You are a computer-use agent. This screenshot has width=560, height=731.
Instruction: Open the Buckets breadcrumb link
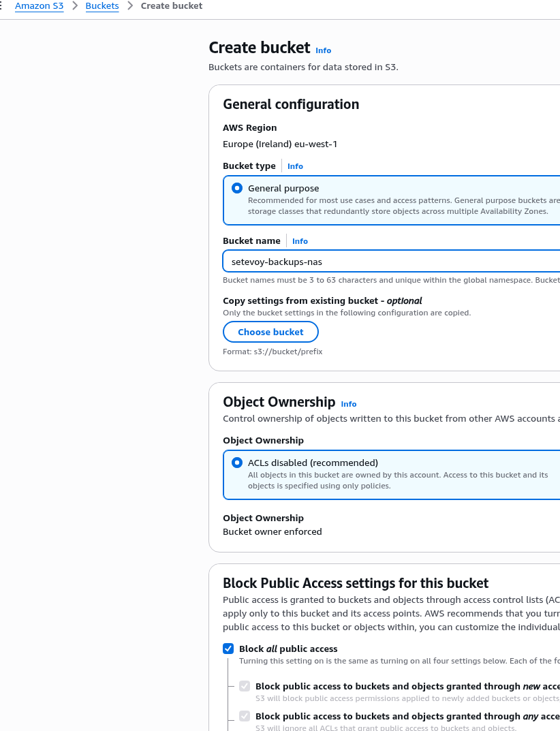click(102, 6)
